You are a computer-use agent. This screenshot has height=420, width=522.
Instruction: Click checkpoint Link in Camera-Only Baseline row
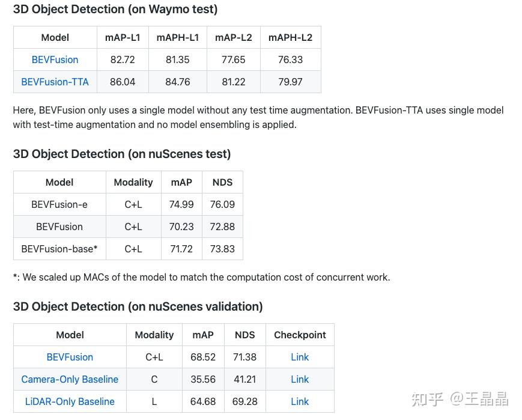click(300, 379)
